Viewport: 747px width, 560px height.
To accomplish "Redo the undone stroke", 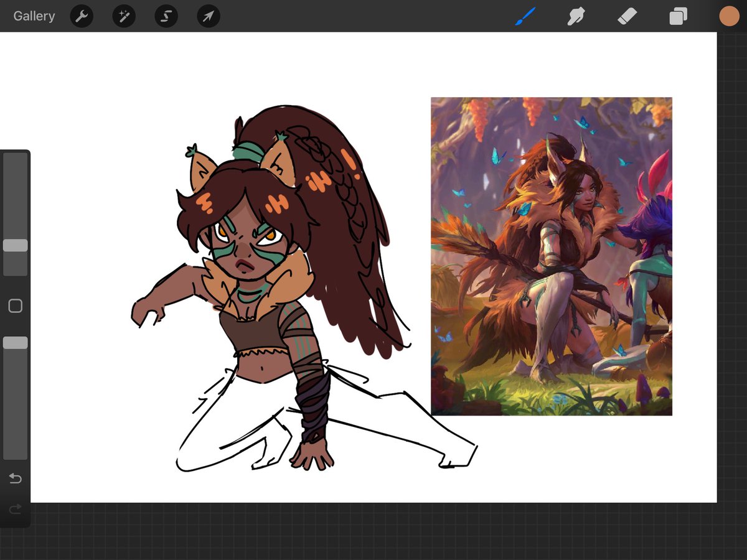I will click(x=15, y=508).
